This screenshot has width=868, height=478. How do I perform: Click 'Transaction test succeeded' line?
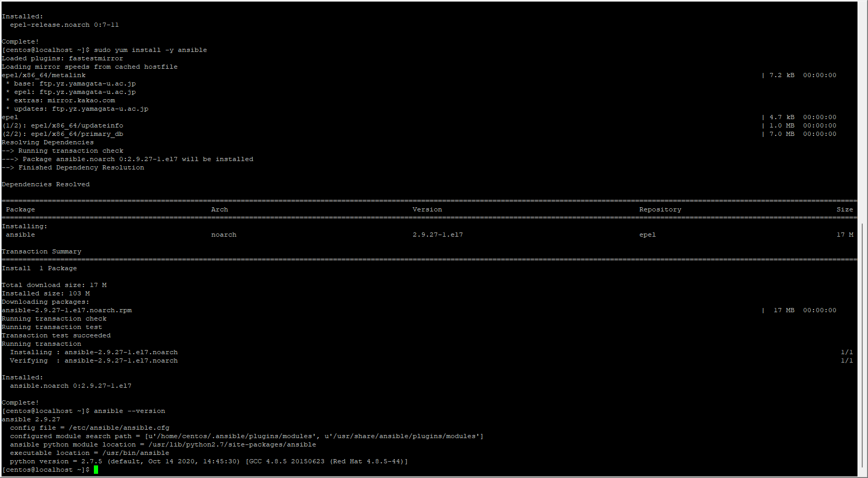[x=56, y=335]
